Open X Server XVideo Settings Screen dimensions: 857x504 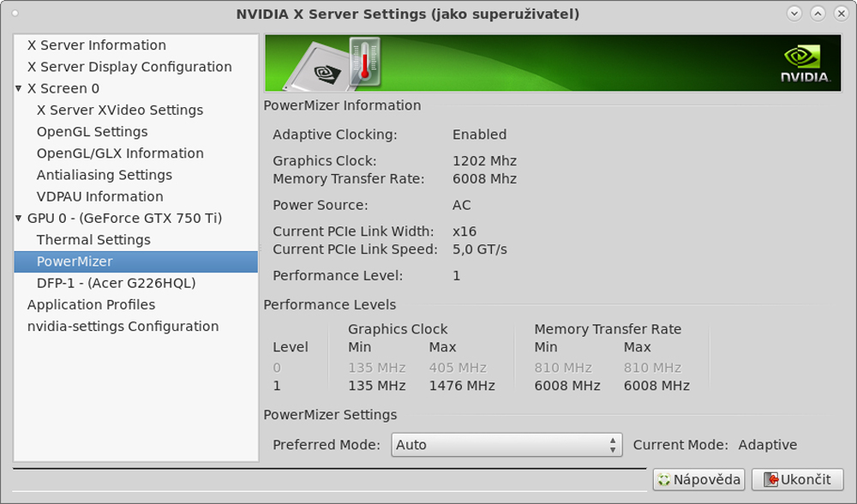point(120,110)
